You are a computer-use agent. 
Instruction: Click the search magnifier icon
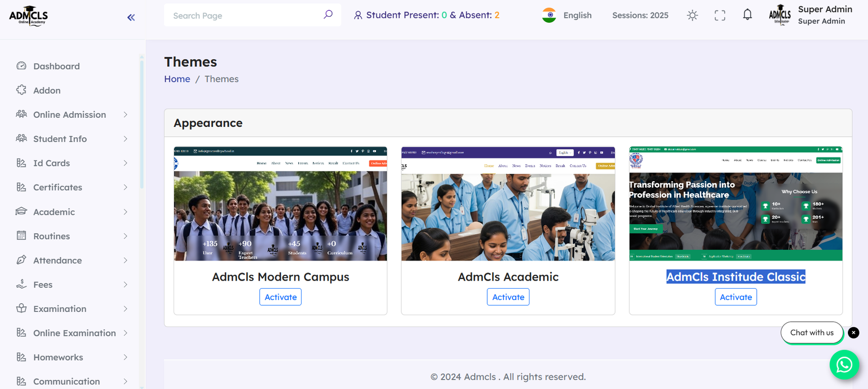tap(328, 15)
